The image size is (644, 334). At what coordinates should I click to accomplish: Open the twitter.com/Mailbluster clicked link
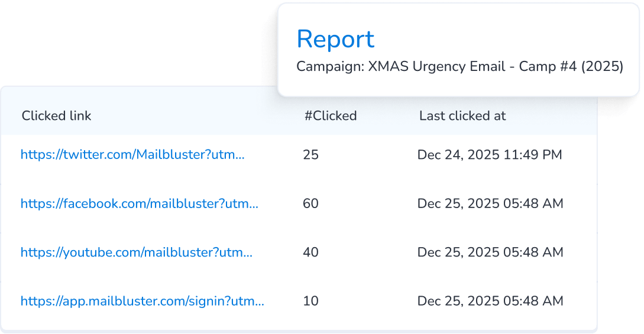point(132,155)
